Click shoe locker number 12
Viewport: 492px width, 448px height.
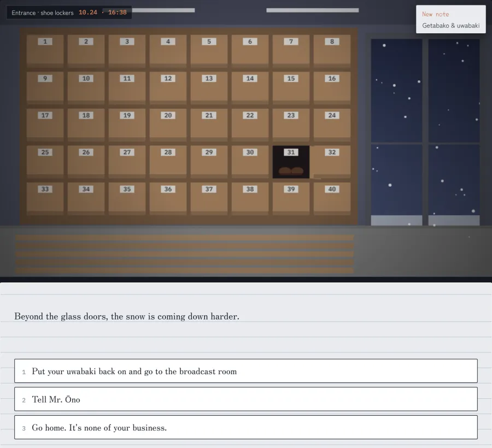pyautogui.click(x=168, y=88)
